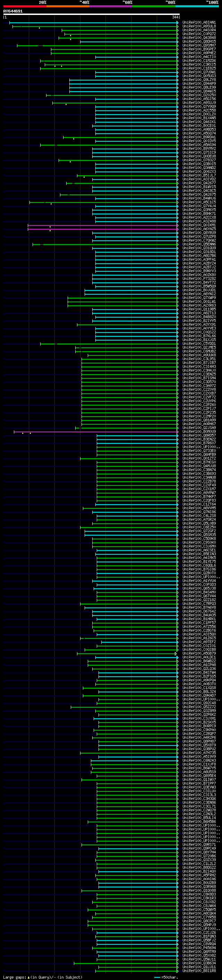222x980 pixels.
Task: Click the green ~80% identity legend segment
Action: pyautogui.click(x=154, y=6)
